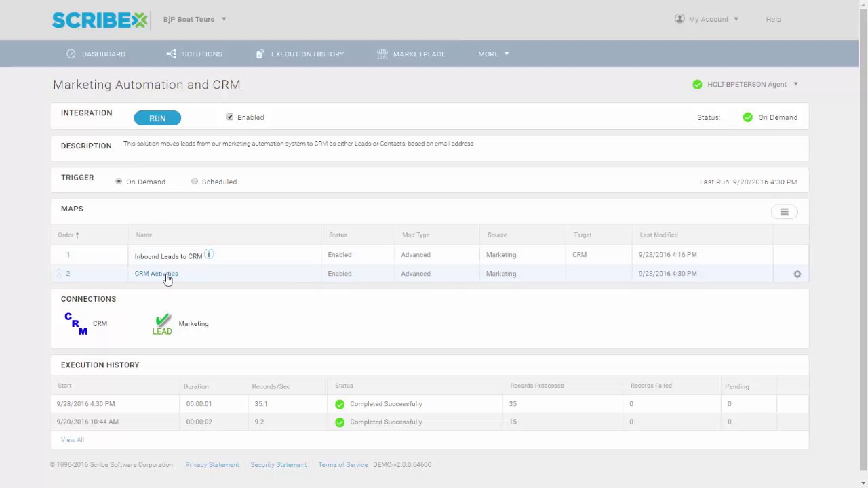Click the Scribe logo

pos(100,20)
